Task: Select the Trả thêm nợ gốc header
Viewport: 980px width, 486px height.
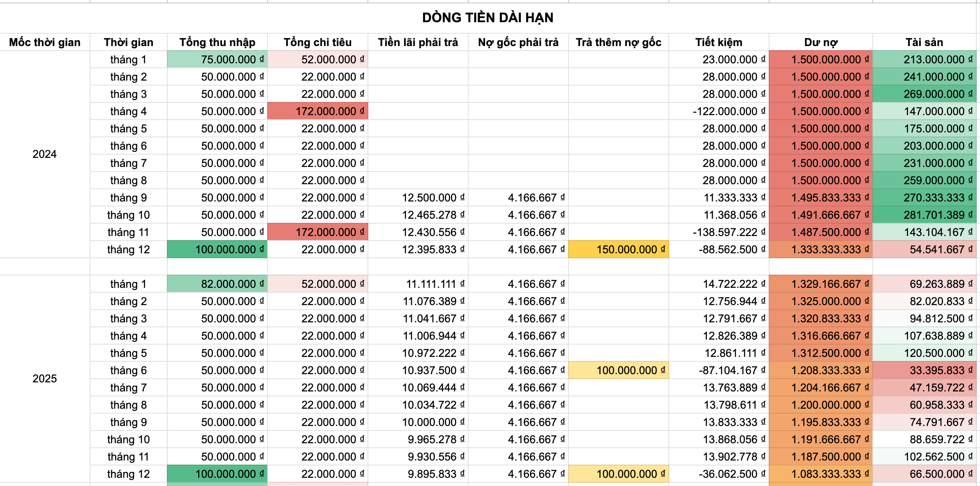Action: (x=618, y=42)
